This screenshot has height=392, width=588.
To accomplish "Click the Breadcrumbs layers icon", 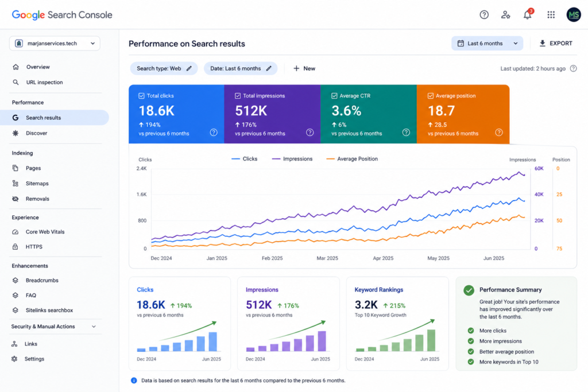I will 16,280.
